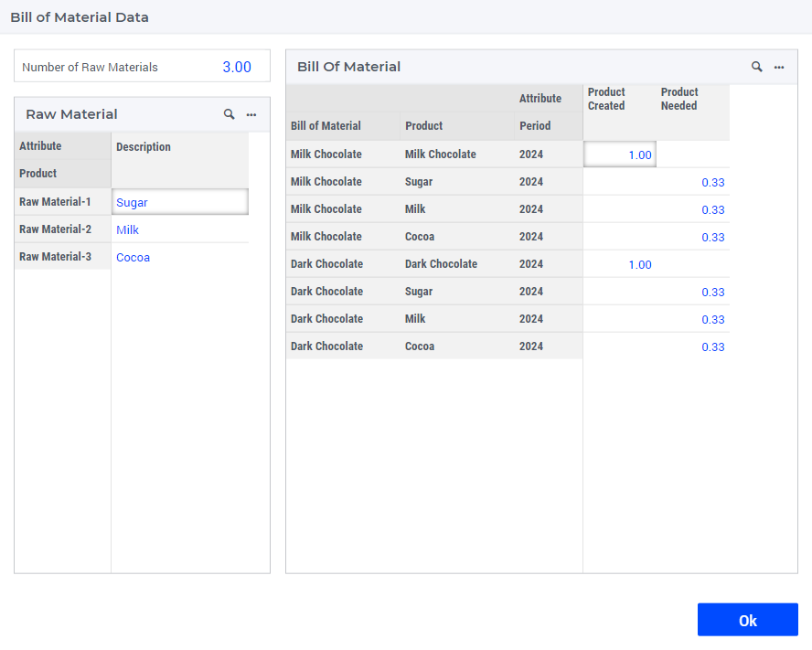Select Product Needed 0.33 for Dark Chocolate Sugar

pos(693,292)
